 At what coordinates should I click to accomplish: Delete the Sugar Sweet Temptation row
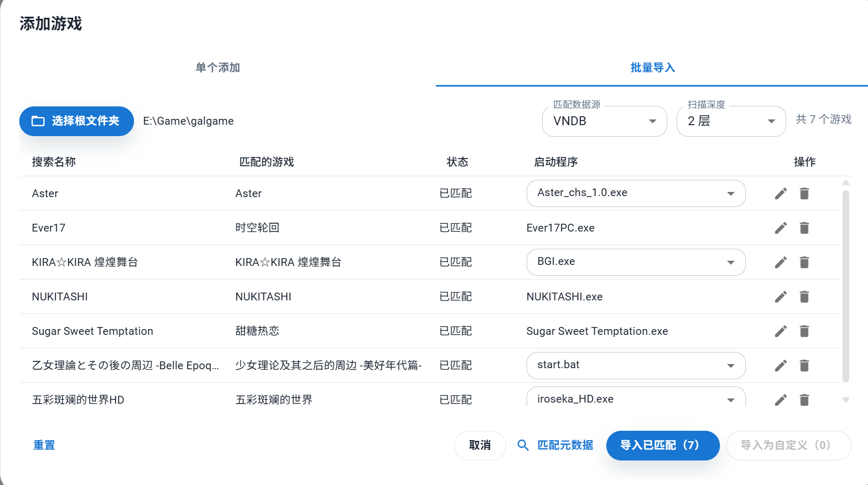tap(804, 331)
